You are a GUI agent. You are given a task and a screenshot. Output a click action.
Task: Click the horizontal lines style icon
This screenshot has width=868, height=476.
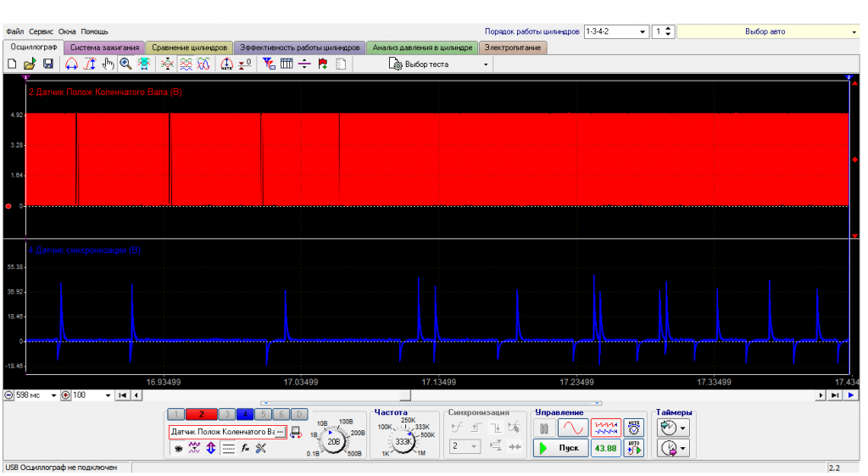[228, 448]
